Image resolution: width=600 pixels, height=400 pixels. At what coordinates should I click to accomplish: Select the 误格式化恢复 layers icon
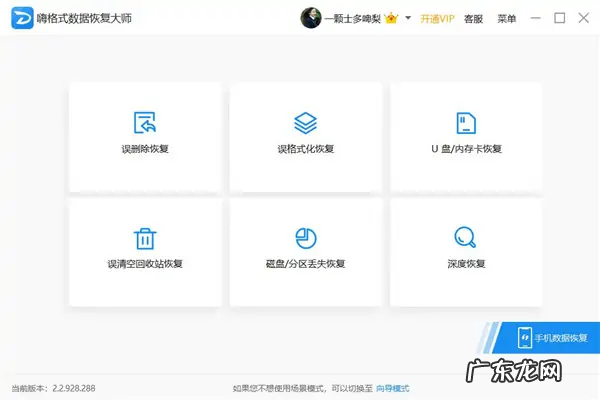(305, 122)
